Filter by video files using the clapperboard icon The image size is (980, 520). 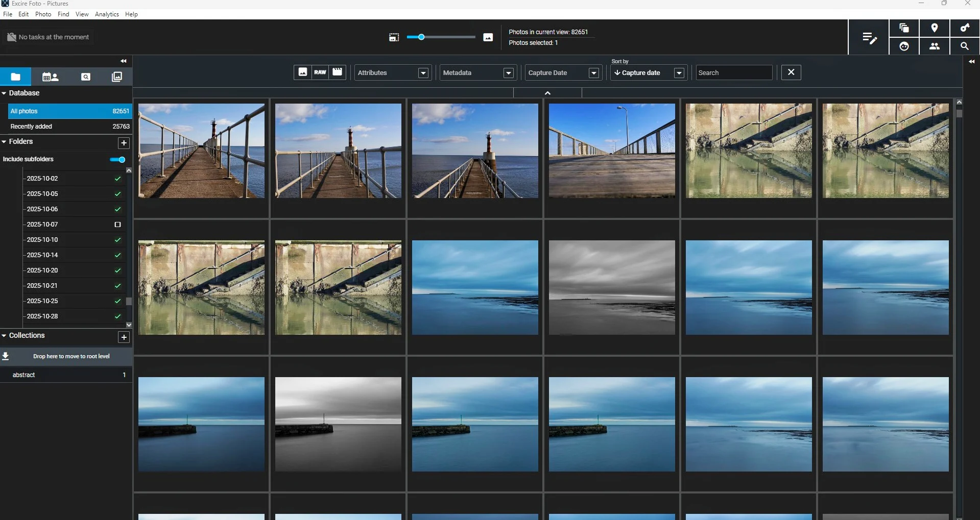[x=337, y=72]
